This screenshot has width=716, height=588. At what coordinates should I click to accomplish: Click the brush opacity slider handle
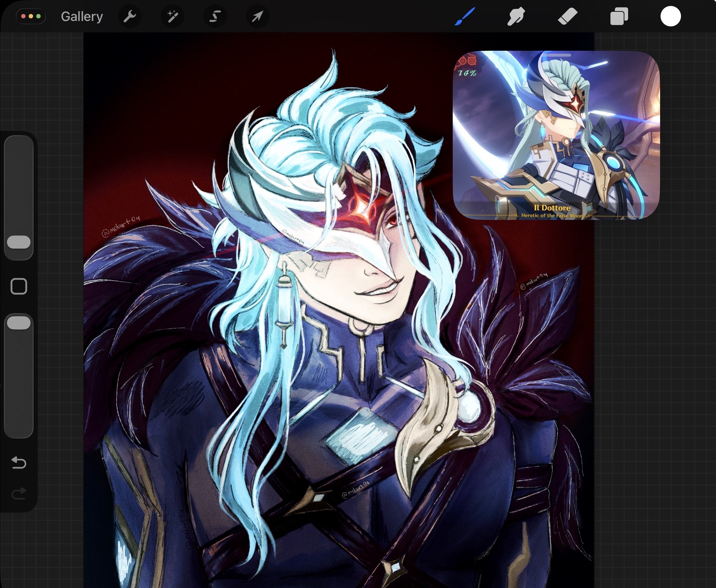point(19,322)
